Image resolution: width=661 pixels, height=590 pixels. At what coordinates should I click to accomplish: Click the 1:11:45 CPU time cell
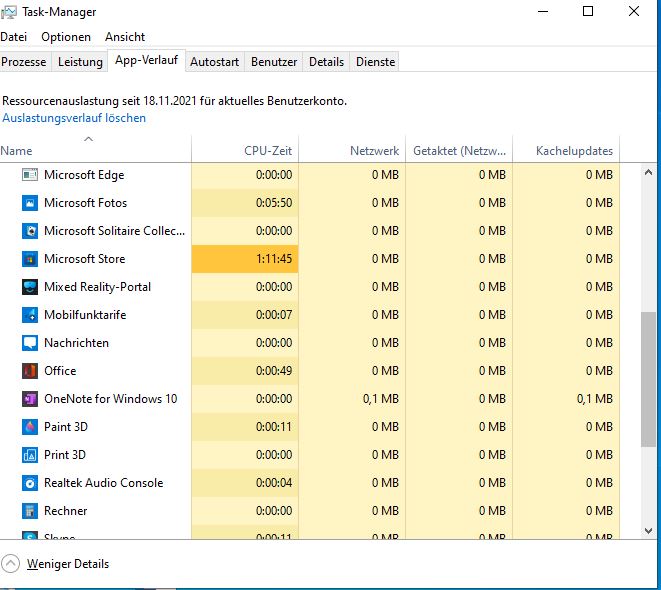tap(245, 259)
